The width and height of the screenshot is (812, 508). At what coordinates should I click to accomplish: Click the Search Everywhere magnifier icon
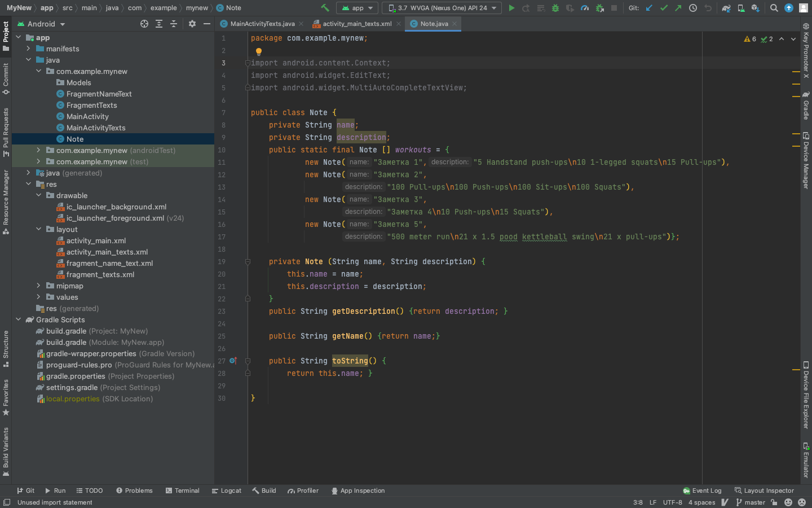point(774,8)
